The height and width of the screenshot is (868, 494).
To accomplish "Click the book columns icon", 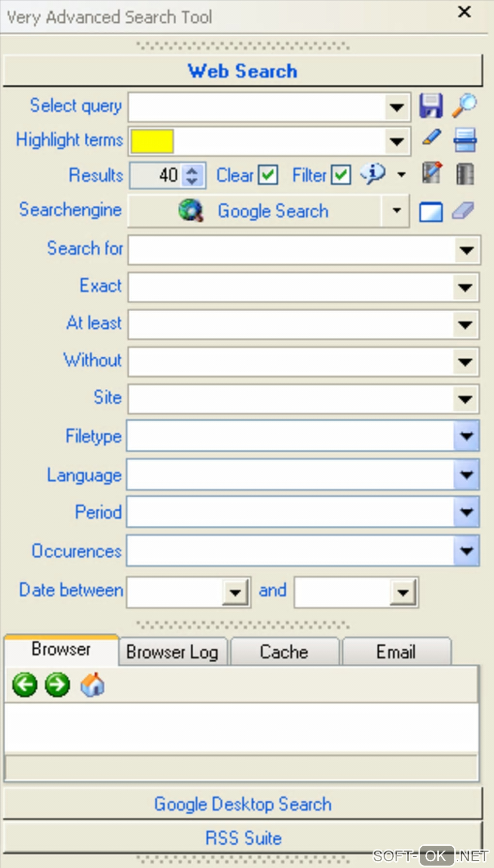I will (x=465, y=174).
